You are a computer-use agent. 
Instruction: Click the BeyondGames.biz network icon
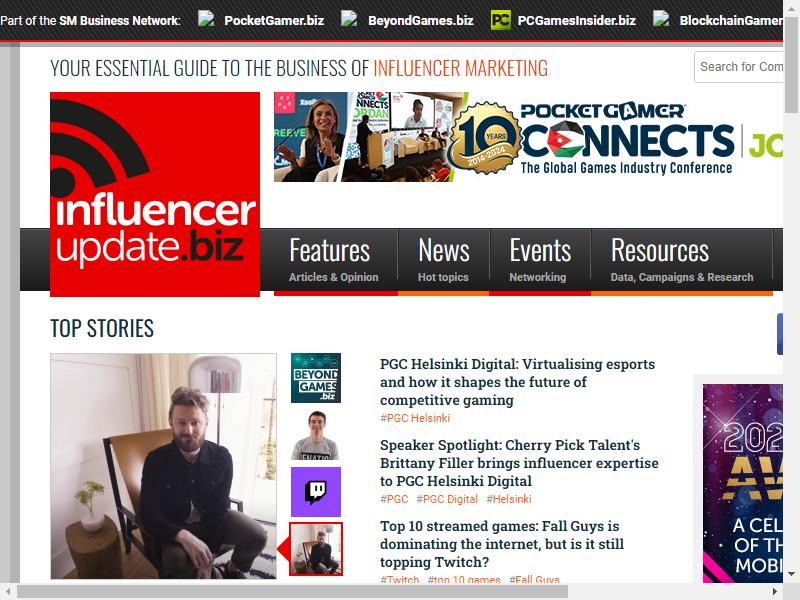[349, 19]
